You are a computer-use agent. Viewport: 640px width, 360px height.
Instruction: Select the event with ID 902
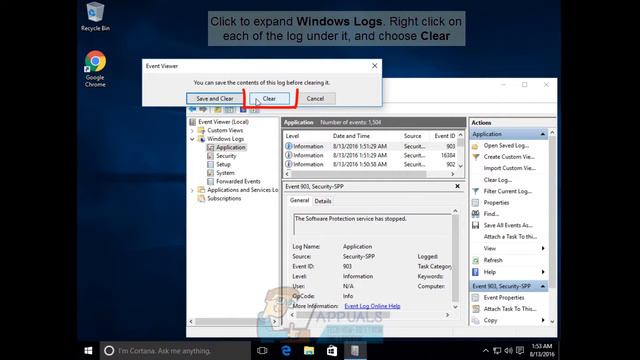click(x=370, y=164)
